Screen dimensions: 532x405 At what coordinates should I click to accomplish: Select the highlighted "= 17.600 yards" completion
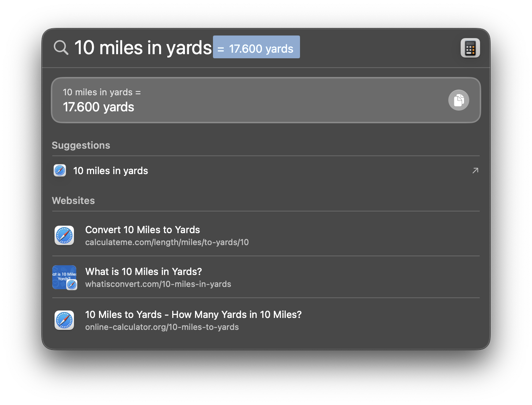tap(256, 47)
